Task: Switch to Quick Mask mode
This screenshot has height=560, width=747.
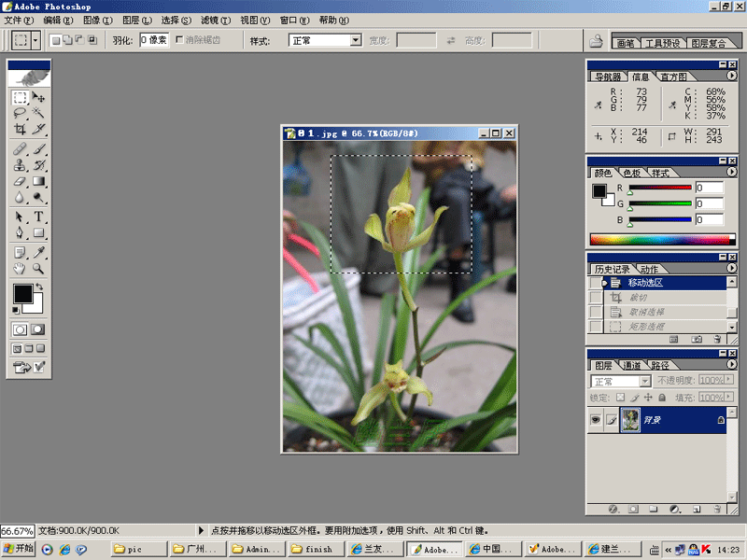Action: tap(38, 329)
